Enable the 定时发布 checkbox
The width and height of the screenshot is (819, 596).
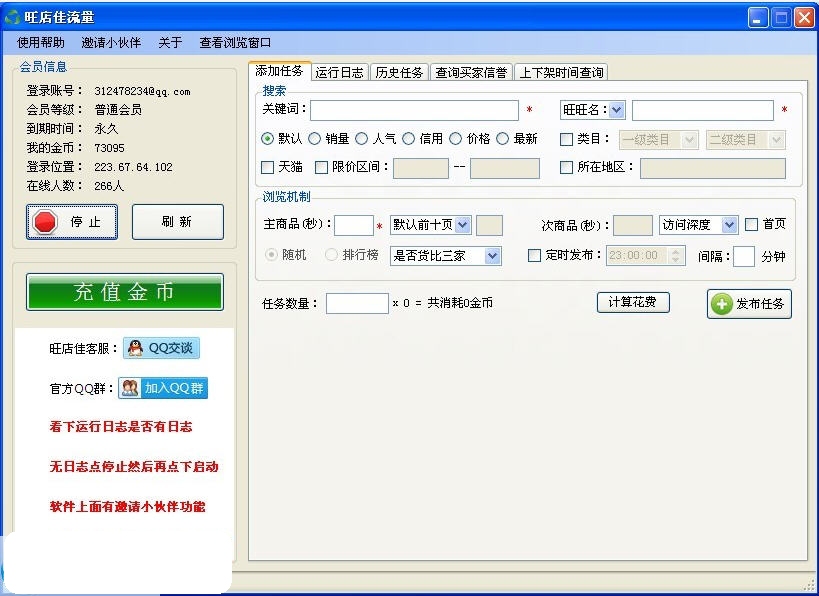[x=534, y=255]
